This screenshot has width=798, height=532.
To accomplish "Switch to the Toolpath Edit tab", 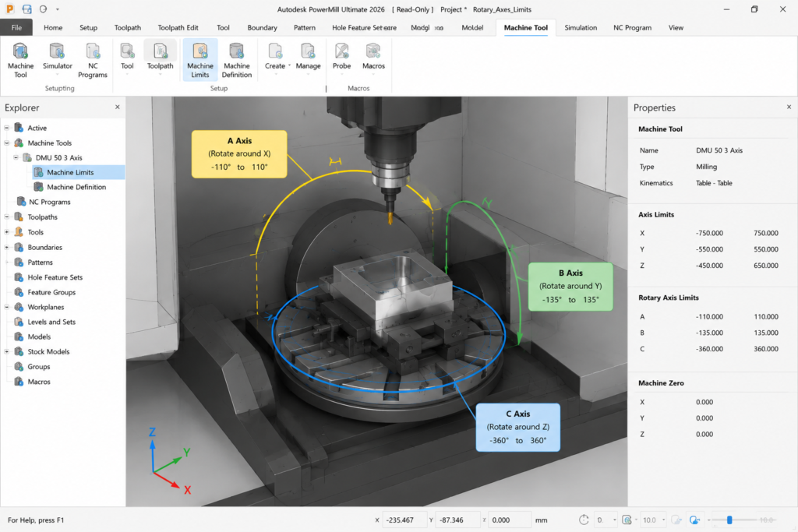I will pos(178,27).
